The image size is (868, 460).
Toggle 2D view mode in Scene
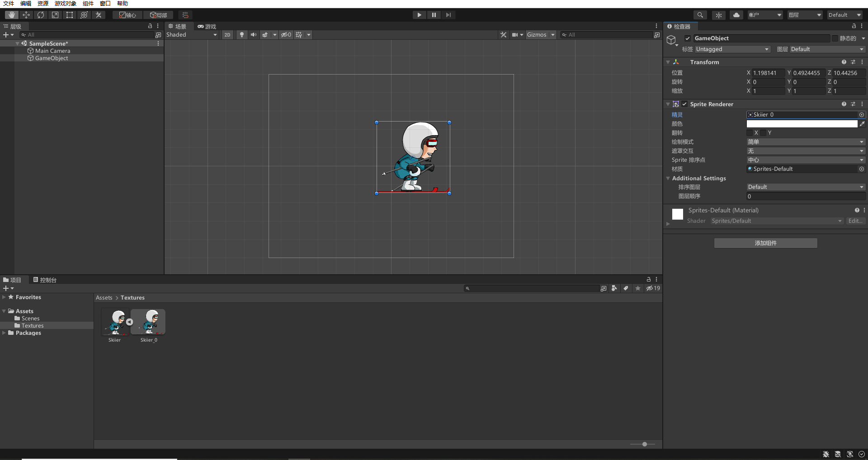[227, 35]
